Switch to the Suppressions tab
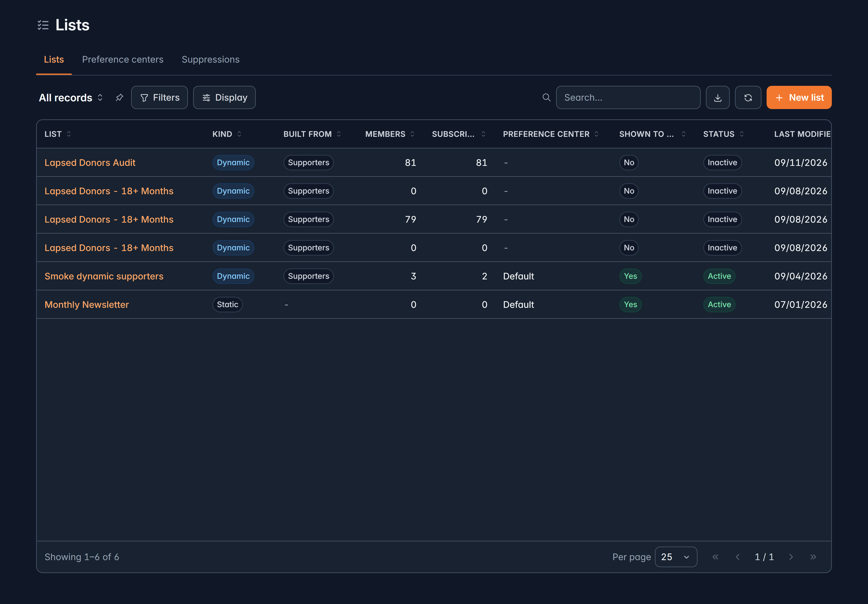 click(211, 60)
